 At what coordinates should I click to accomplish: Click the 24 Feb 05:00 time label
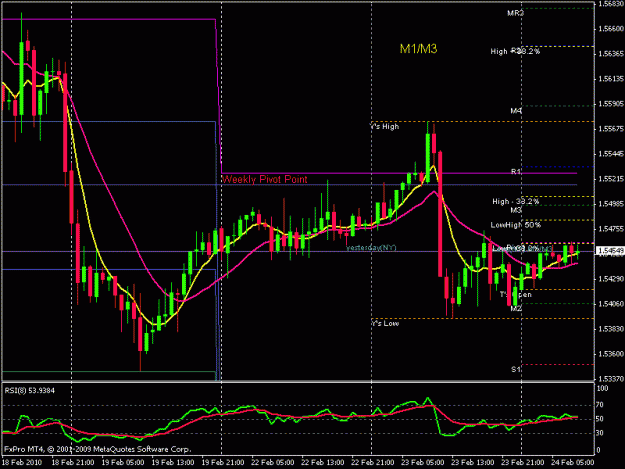572,462
